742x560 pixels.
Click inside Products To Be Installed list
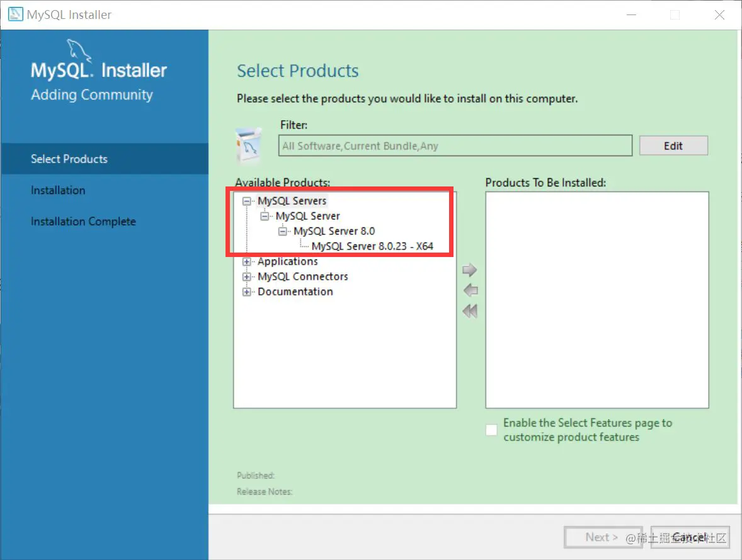pyautogui.click(x=597, y=300)
